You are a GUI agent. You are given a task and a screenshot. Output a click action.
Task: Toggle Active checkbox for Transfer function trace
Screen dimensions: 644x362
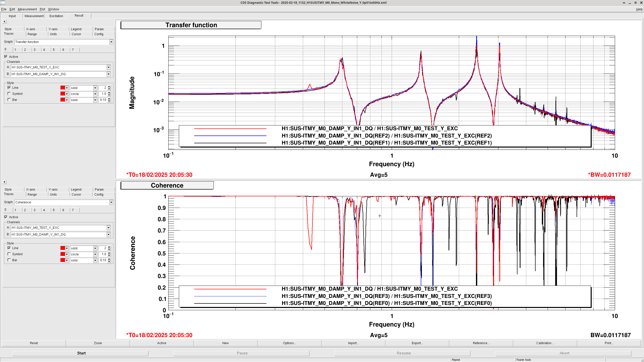[x=6, y=57]
